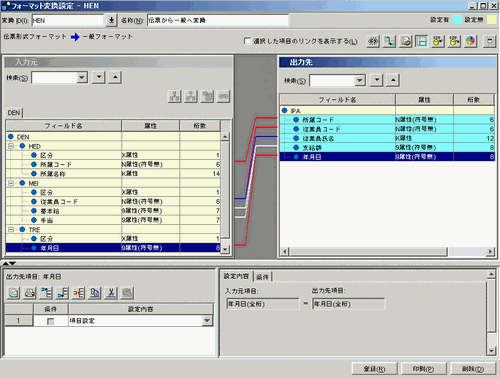Click the download arrow beside conversion ID field
The width and height of the screenshot is (500, 378).
(111, 20)
